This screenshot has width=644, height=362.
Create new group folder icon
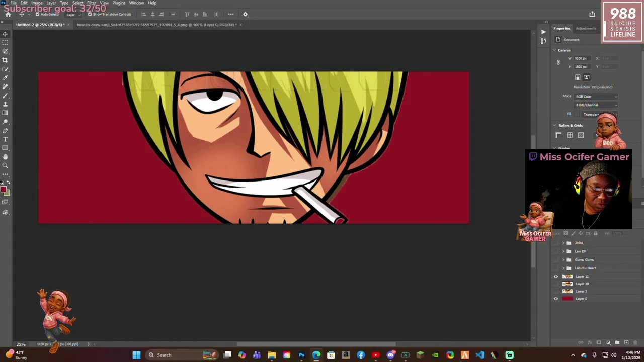617,342
